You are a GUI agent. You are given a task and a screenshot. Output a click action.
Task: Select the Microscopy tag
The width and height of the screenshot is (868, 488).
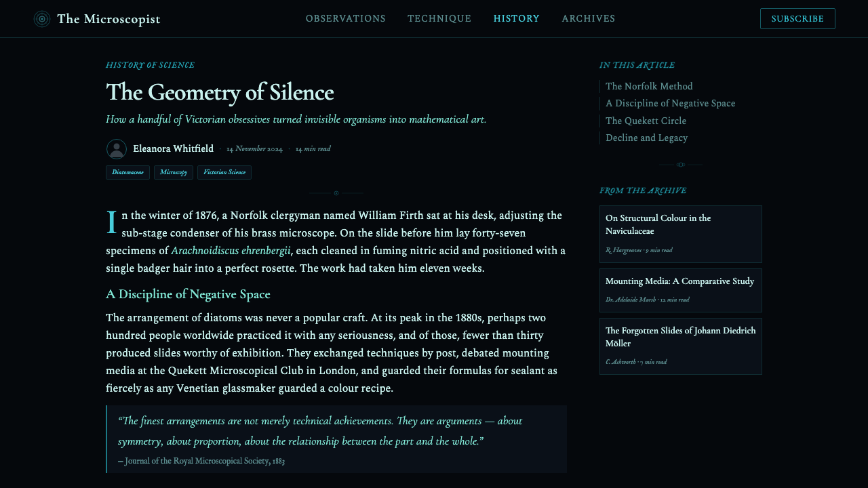pos(174,172)
